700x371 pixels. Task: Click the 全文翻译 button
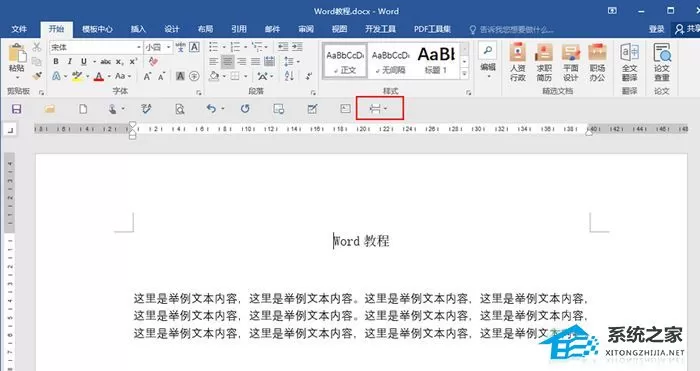pos(629,63)
